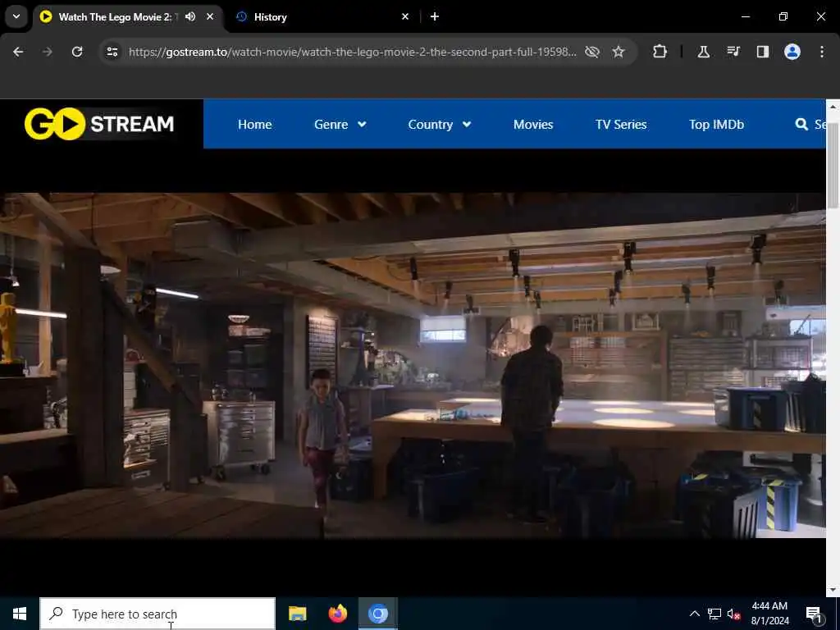Open a new tab with plus button

click(435, 16)
